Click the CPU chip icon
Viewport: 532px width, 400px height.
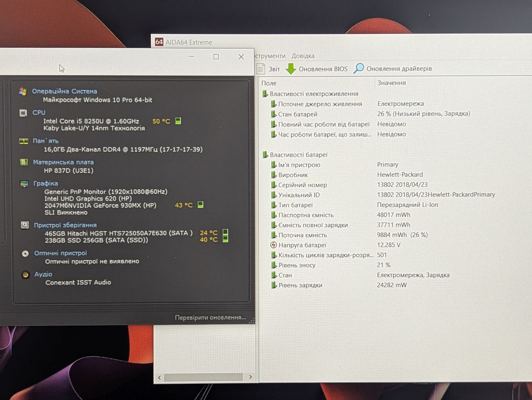(23, 113)
